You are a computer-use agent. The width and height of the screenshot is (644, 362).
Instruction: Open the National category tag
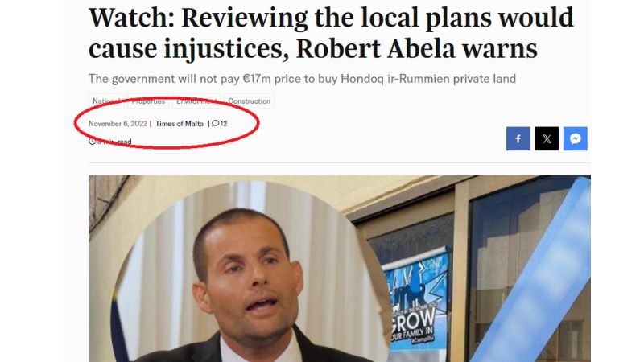(x=106, y=101)
